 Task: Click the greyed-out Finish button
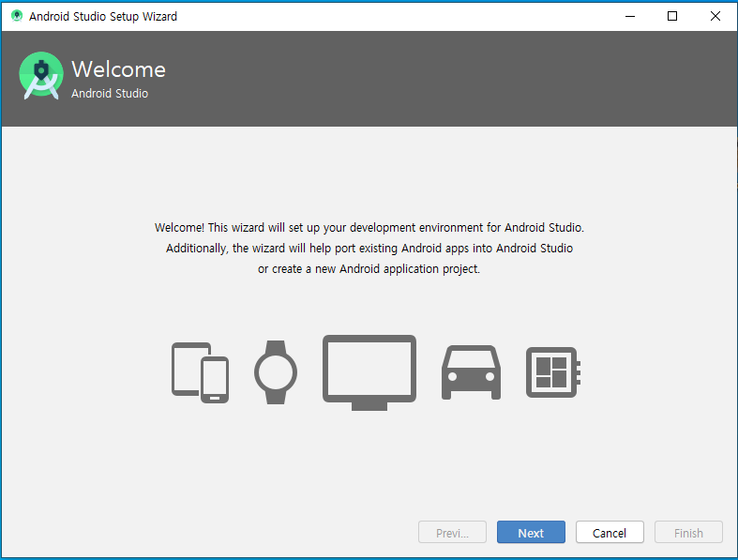688,532
